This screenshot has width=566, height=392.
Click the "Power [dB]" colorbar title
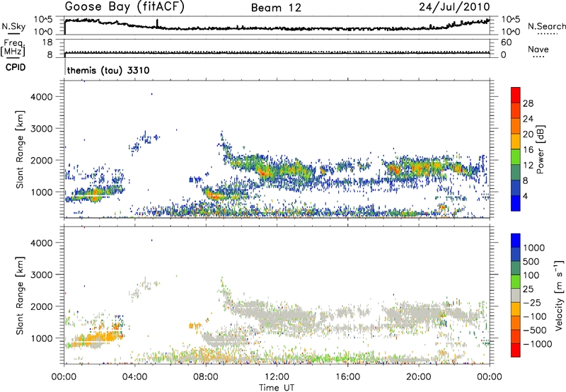pos(540,149)
